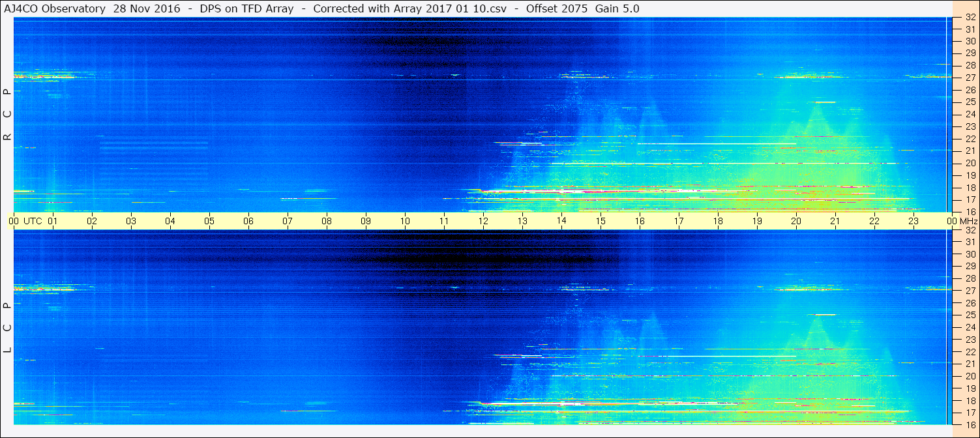
Task: Click hour "06" on the UTC time axis
Action: pyautogui.click(x=248, y=221)
